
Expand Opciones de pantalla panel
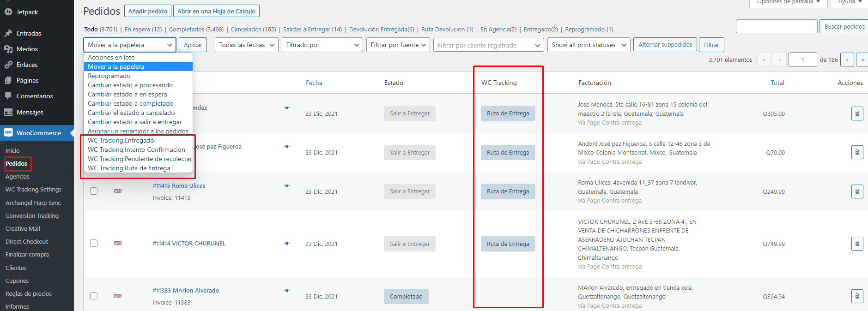[x=788, y=2]
